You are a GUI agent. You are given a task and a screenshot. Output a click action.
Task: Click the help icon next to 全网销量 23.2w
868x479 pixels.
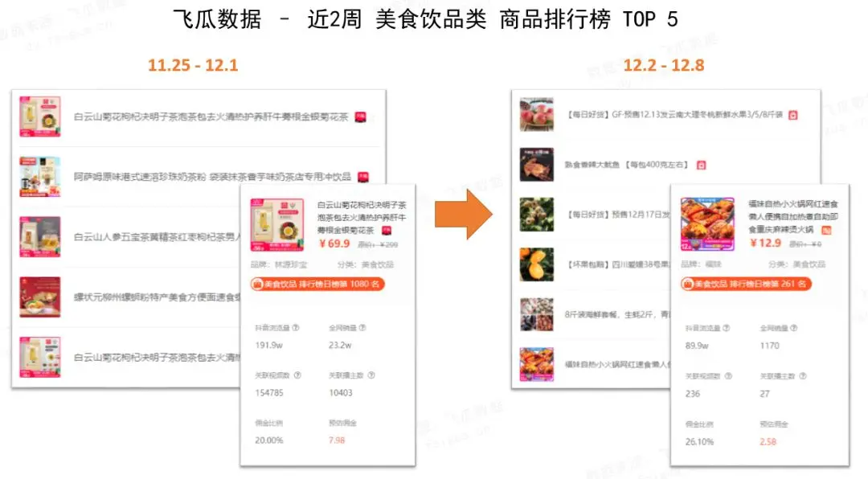362,328
